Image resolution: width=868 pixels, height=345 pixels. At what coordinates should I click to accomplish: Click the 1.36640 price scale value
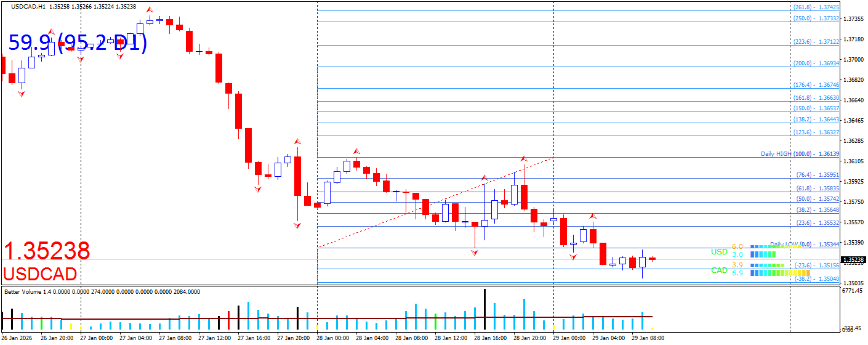pyautogui.click(x=854, y=100)
